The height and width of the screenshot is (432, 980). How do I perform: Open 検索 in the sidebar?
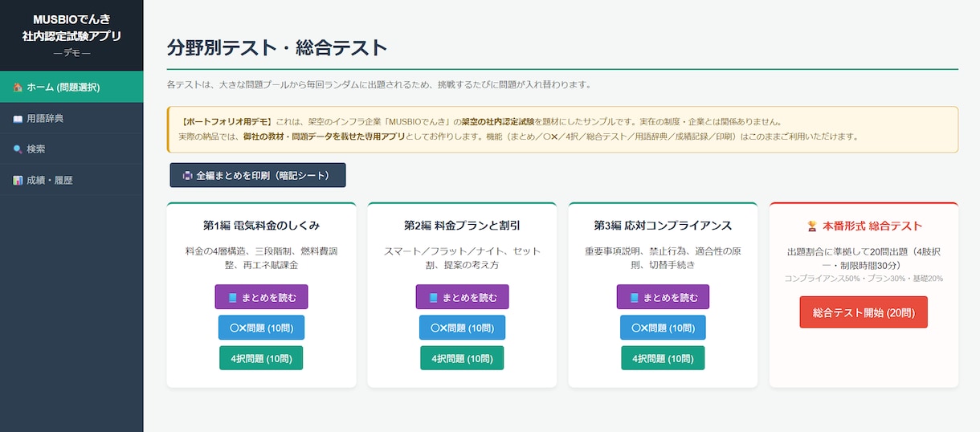[x=71, y=149]
